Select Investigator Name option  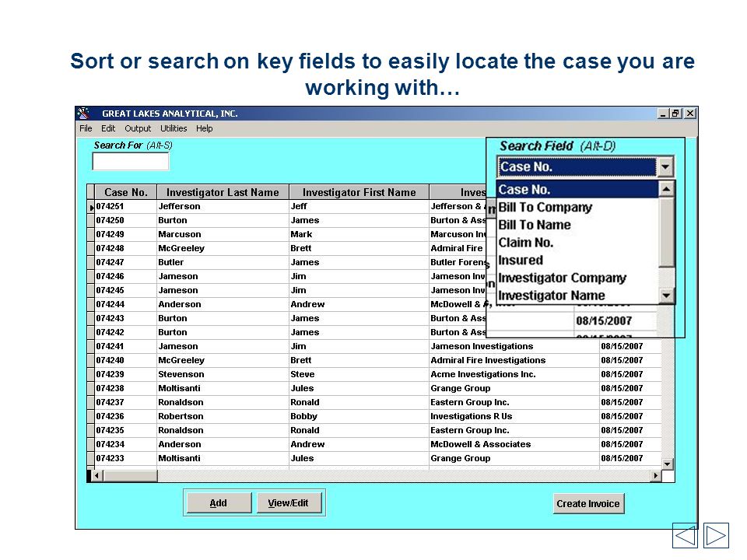tap(577, 296)
